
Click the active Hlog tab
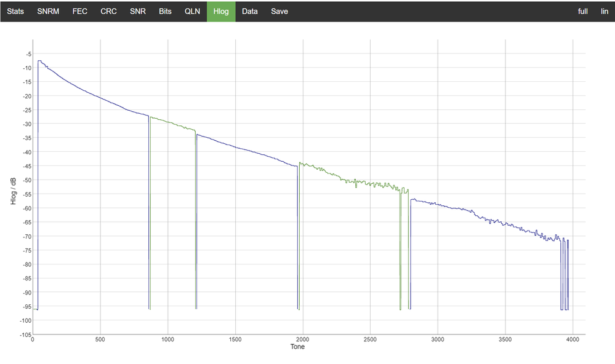pos(221,11)
